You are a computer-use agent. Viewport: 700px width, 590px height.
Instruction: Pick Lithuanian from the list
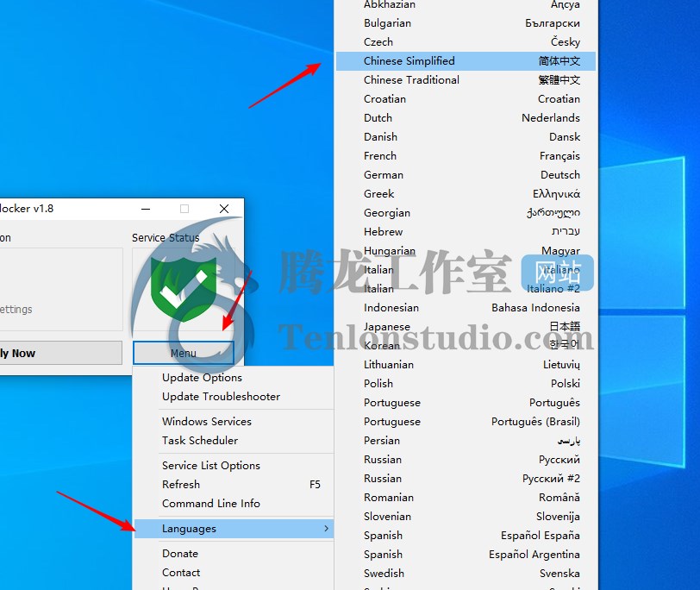pos(466,365)
